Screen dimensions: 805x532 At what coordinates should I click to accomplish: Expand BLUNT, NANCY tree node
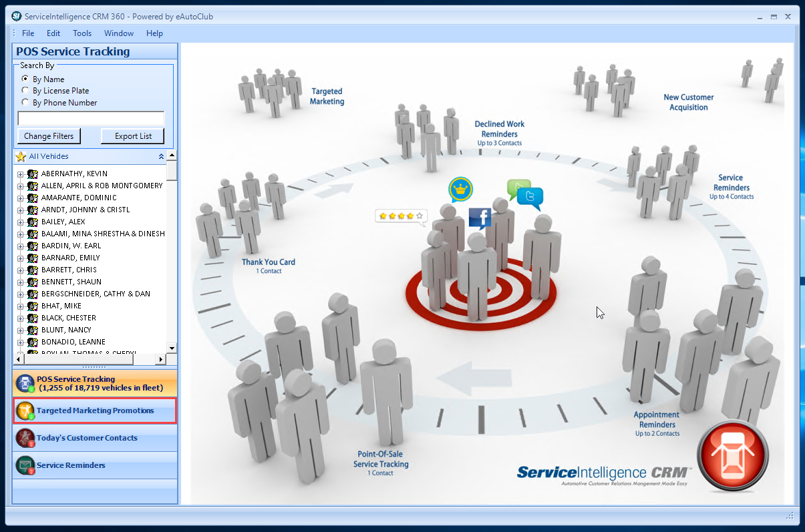point(20,330)
